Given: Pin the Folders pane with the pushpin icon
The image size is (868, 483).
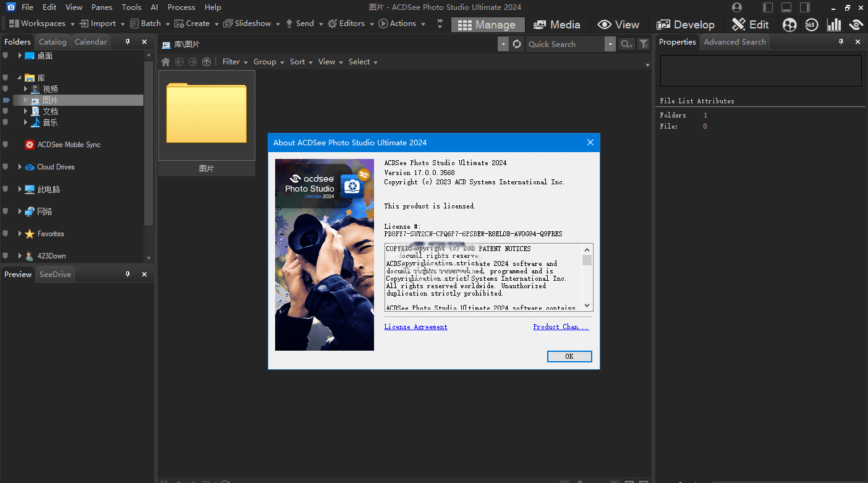Looking at the screenshot, I should (128, 41).
